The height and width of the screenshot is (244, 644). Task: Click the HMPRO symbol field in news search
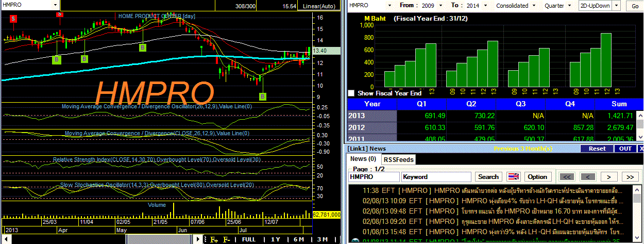coord(374,177)
